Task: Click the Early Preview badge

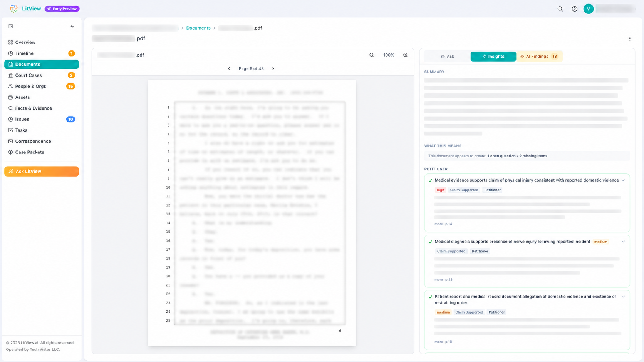Action: click(62, 8)
